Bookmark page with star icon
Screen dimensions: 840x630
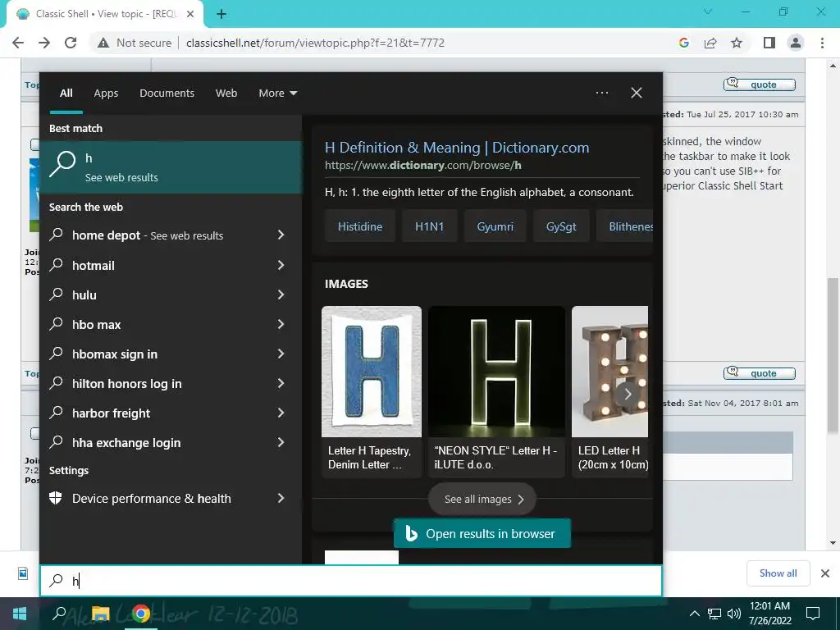pos(737,43)
